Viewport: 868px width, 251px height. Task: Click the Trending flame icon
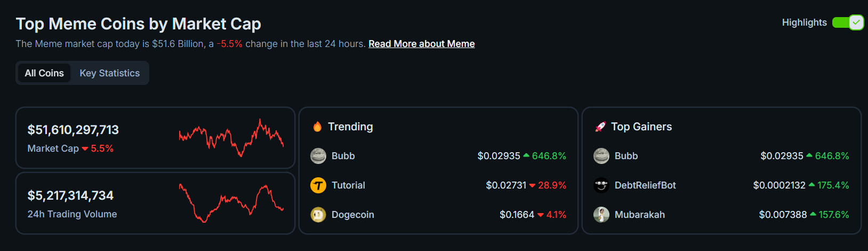(317, 127)
